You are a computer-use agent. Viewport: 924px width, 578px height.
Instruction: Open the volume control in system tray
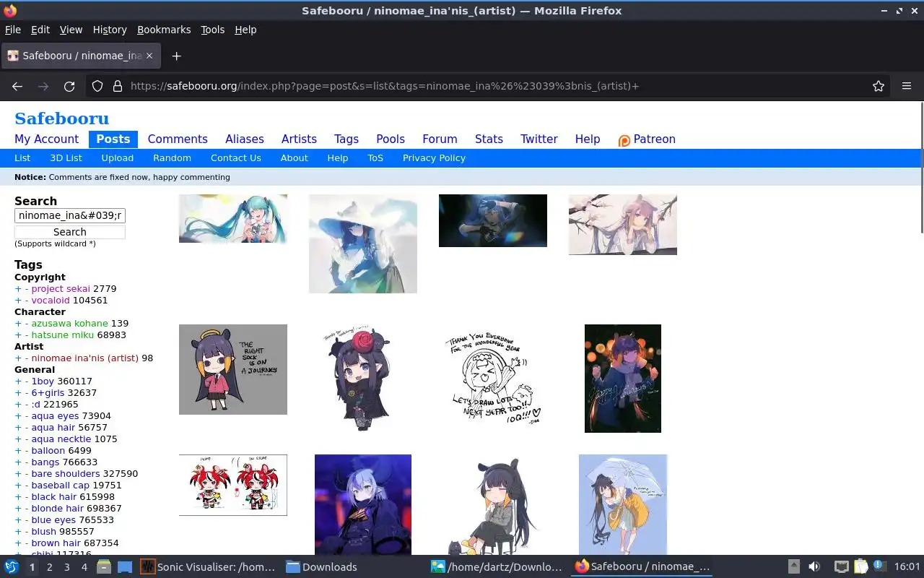[x=814, y=567]
